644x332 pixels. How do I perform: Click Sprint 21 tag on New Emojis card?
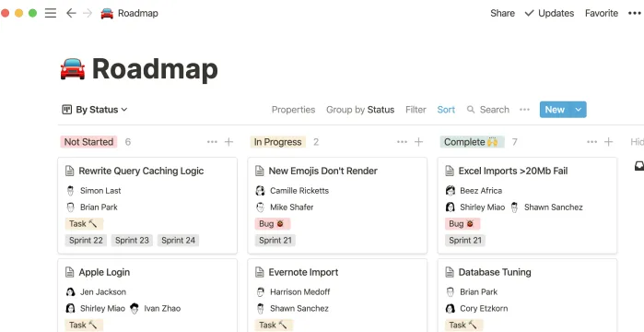click(275, 241)
